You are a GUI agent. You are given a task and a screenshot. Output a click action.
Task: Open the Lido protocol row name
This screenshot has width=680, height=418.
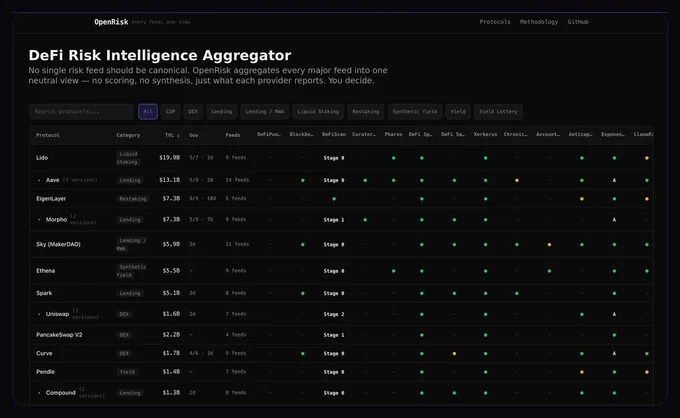(x=42, y=158)
